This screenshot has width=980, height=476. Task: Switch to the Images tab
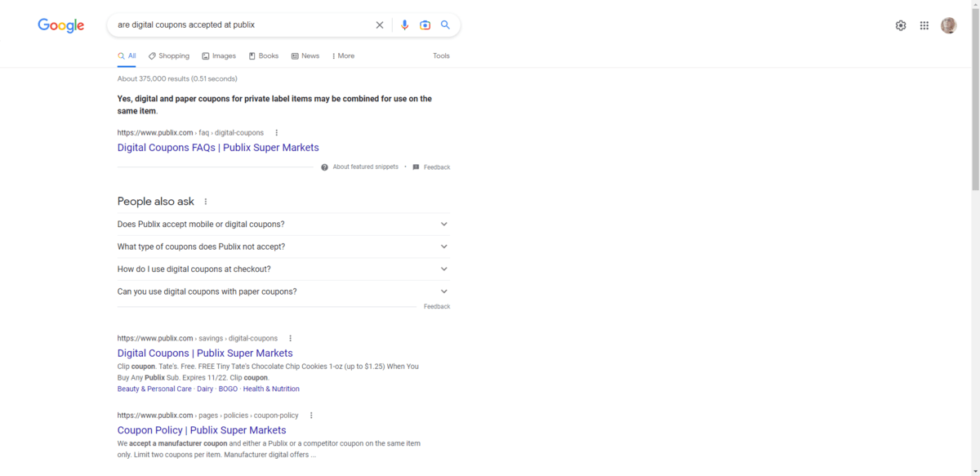click(219, 56)
